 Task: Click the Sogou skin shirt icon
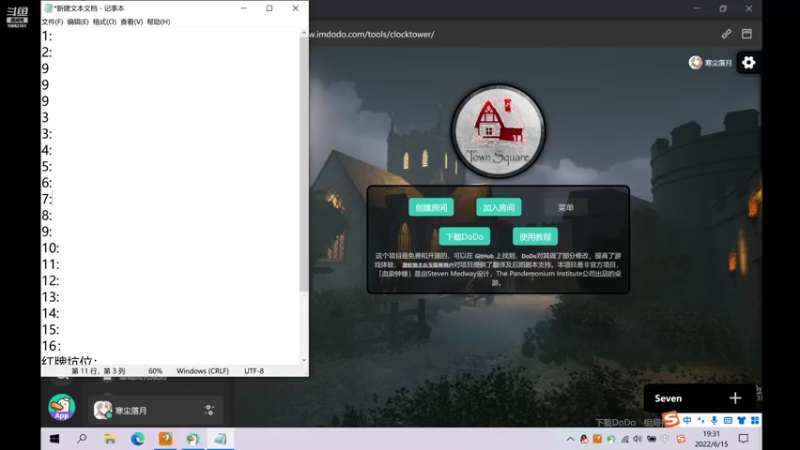click(x=741, y=420)
